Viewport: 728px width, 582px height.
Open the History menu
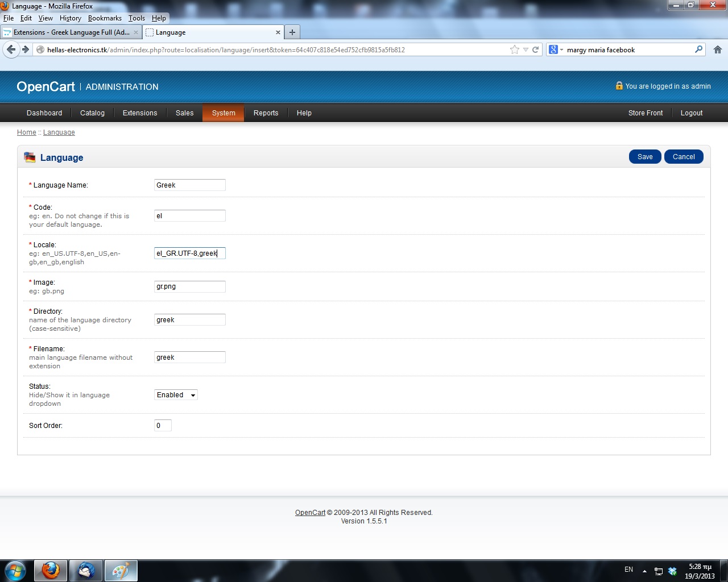(x=71, y=18)
